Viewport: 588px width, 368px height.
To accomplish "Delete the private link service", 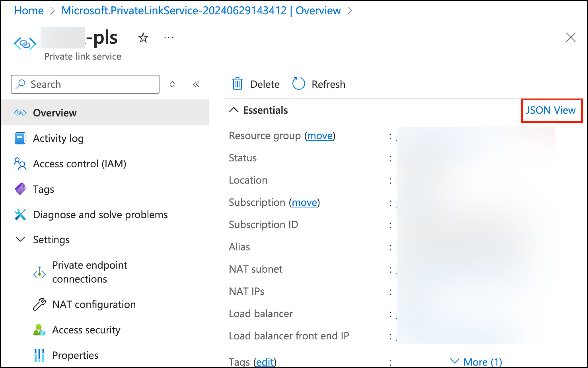I will pyautogui.click(x=255, y=84).
